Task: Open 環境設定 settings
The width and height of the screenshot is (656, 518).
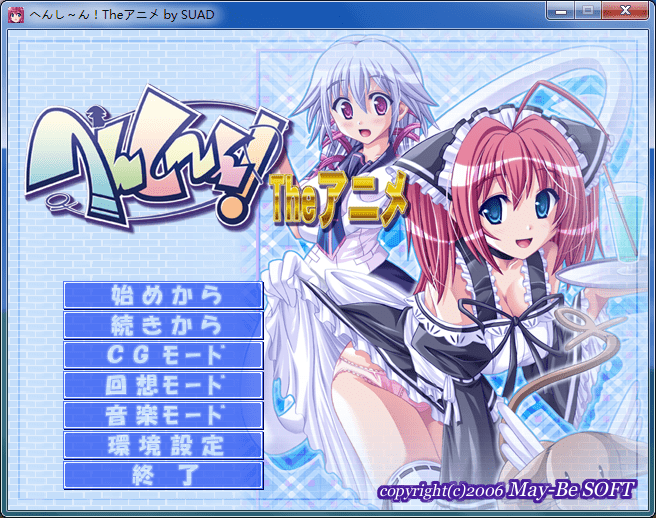Action: pos(163,445)
